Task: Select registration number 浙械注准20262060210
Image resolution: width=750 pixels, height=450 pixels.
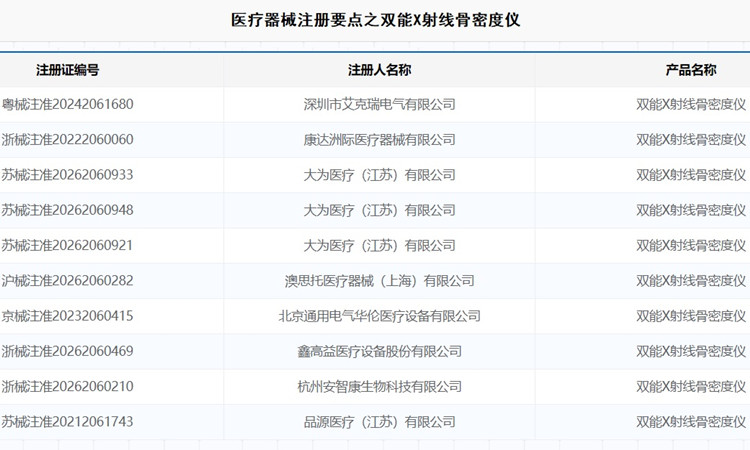Action: (67, 387)
